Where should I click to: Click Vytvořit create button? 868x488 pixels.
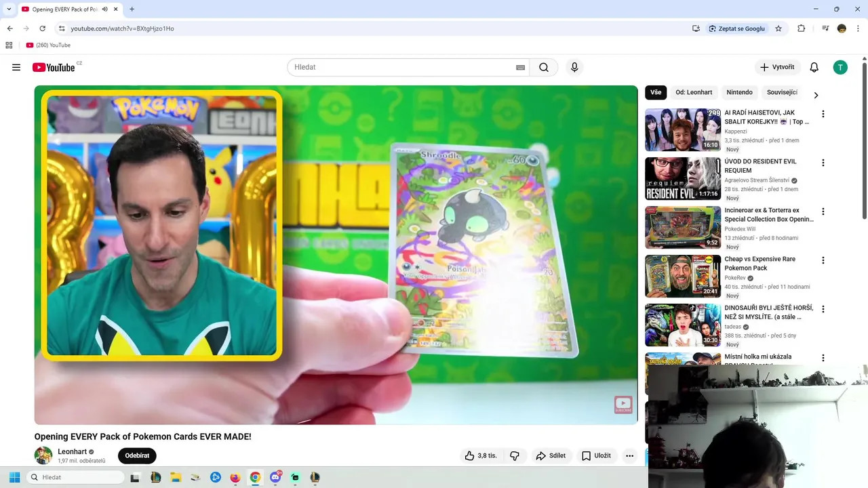[x=777, y=67]
